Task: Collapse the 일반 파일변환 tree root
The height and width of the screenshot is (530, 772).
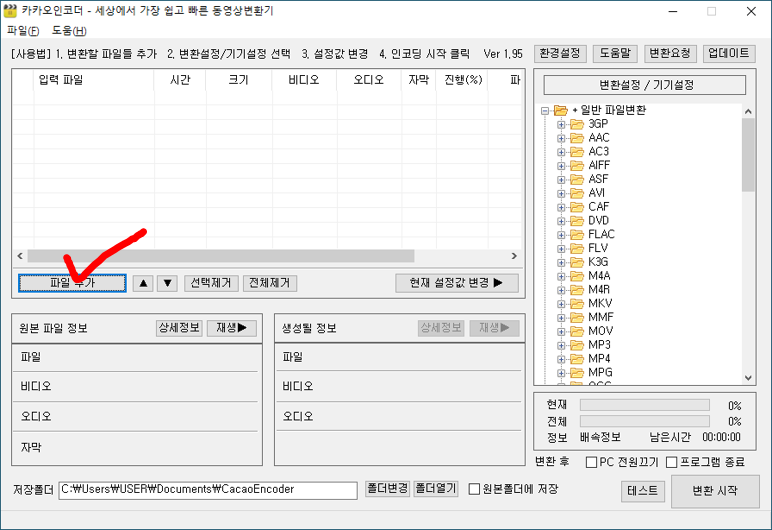Action: tap(545, 110)
